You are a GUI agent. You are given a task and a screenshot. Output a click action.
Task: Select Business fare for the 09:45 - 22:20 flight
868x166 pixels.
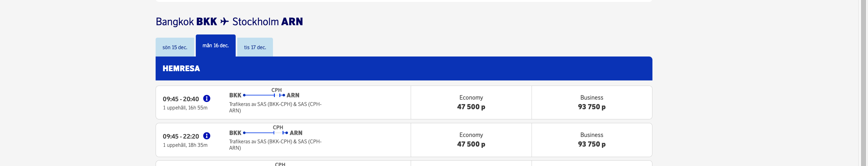click(x=591, y=140)
